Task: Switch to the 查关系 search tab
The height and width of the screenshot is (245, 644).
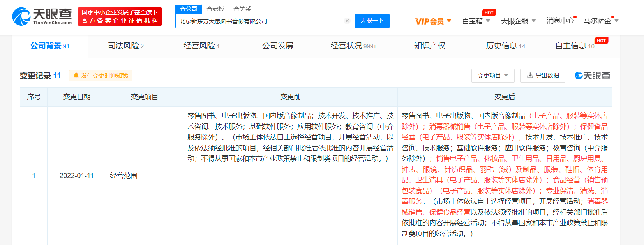Action: (x=242, y=9)
